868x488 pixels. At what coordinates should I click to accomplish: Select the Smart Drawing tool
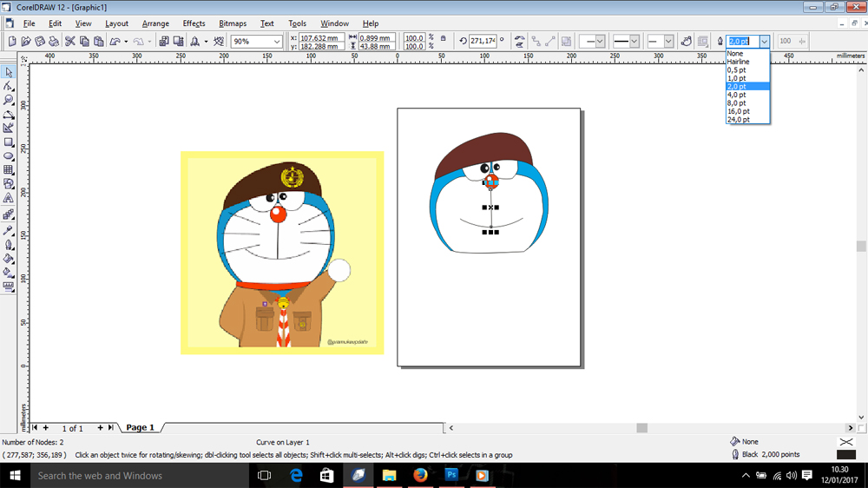9,128
